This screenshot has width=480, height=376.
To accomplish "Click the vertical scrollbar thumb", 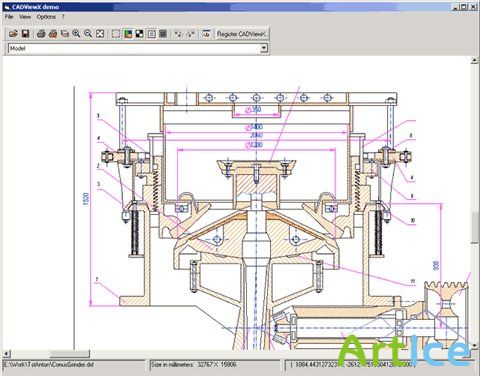I will coord(475,227).
